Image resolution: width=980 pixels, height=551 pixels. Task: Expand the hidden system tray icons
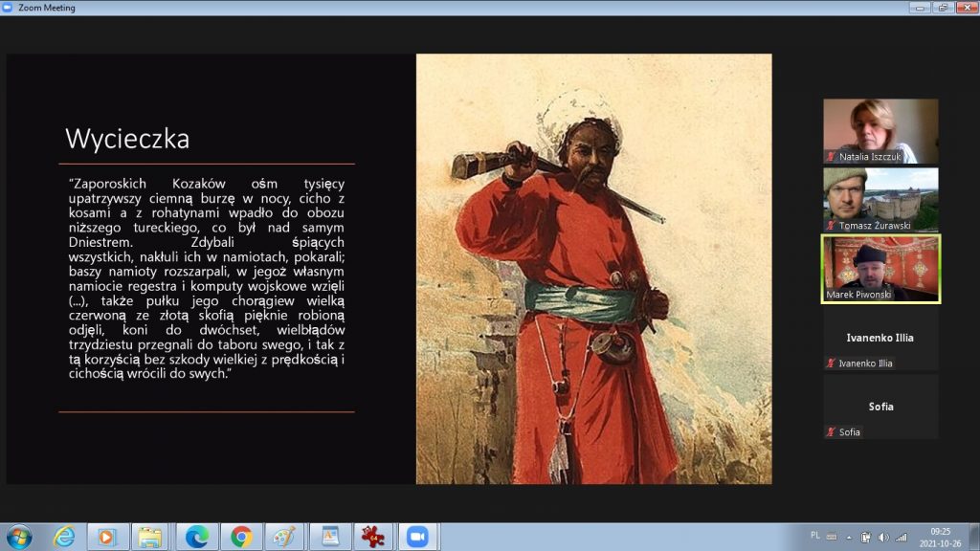[x=847, y=537]
